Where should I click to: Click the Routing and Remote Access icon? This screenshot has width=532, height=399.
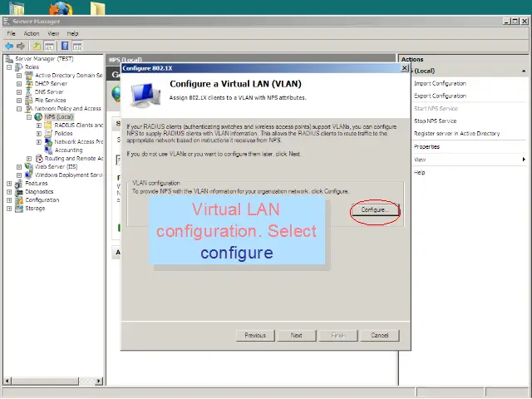39,159
